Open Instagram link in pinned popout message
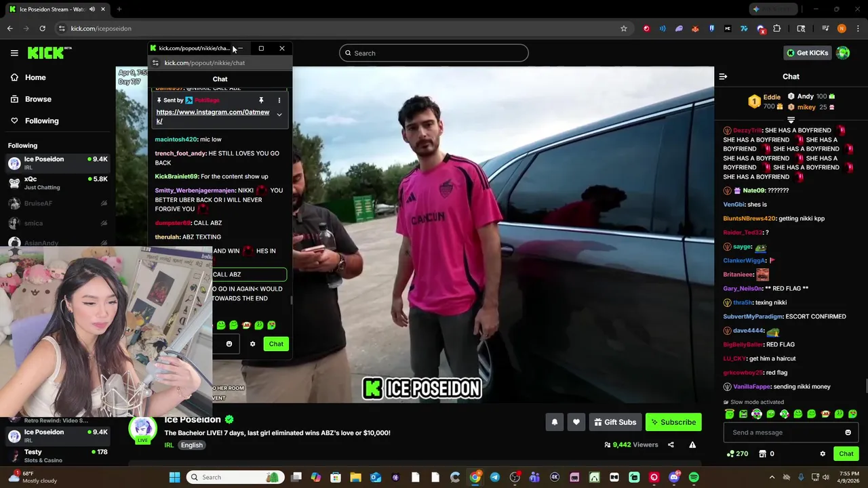The image size is (868, 488). point(212,117)
